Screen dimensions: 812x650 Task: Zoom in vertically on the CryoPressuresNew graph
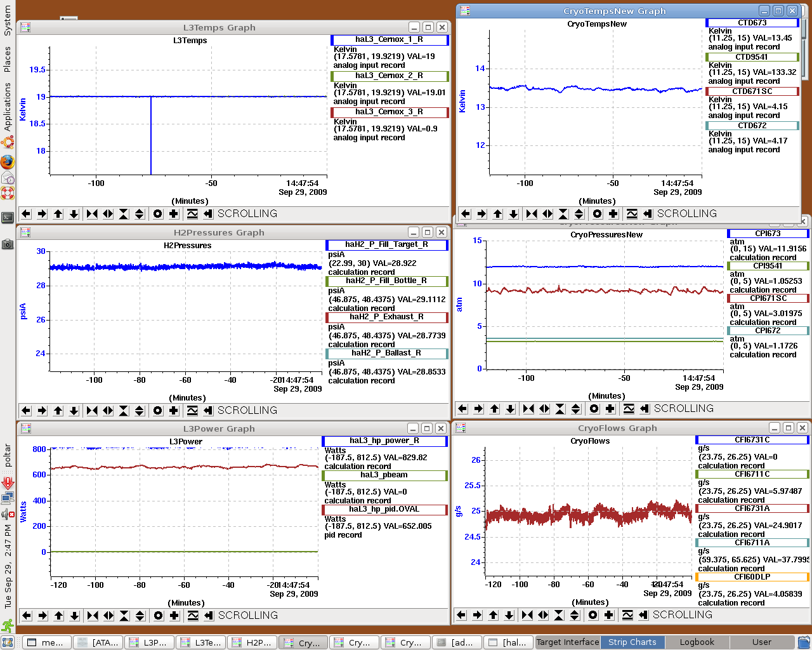(560, 409)
